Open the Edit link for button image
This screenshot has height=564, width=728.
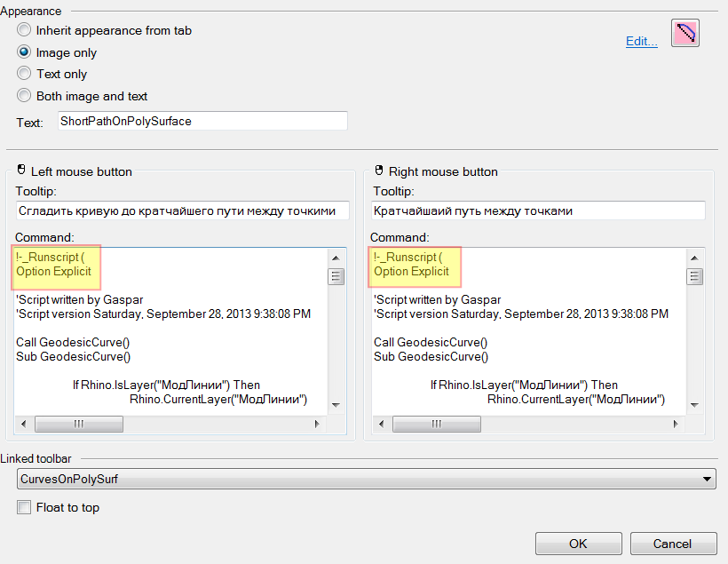tap(641, 41)
